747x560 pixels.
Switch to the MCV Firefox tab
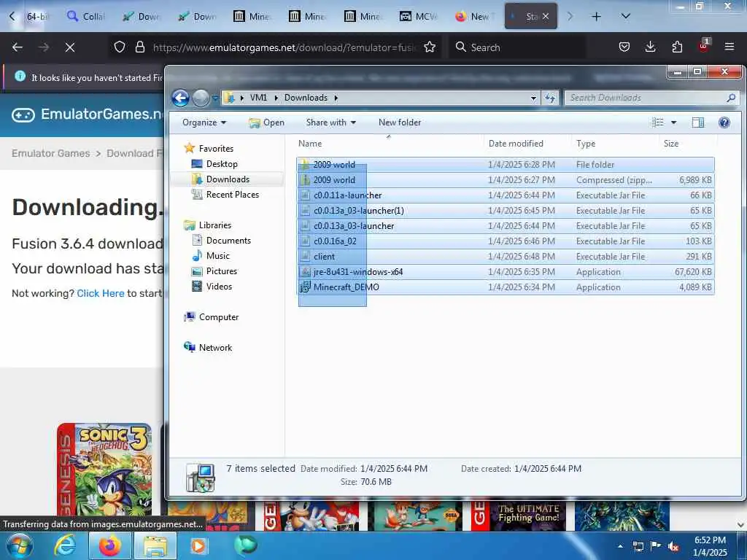[418, 17]
